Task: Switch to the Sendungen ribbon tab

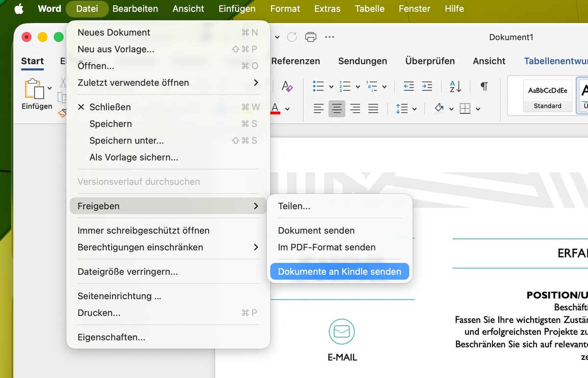Action: pos(362,61)
